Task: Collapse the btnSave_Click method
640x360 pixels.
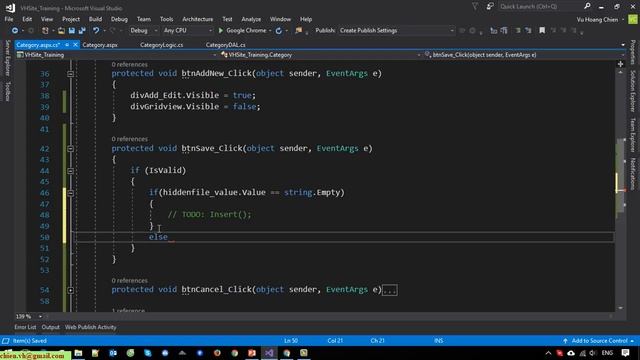Action: 71,149
